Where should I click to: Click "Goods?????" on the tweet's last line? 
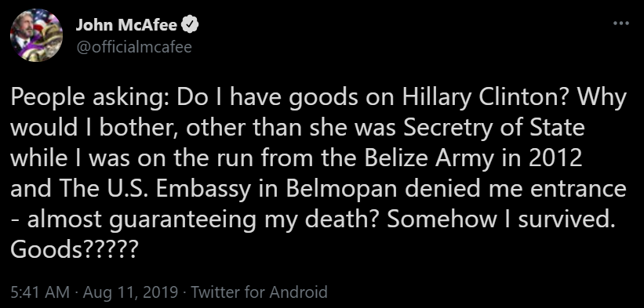click(x=73, y=249)
